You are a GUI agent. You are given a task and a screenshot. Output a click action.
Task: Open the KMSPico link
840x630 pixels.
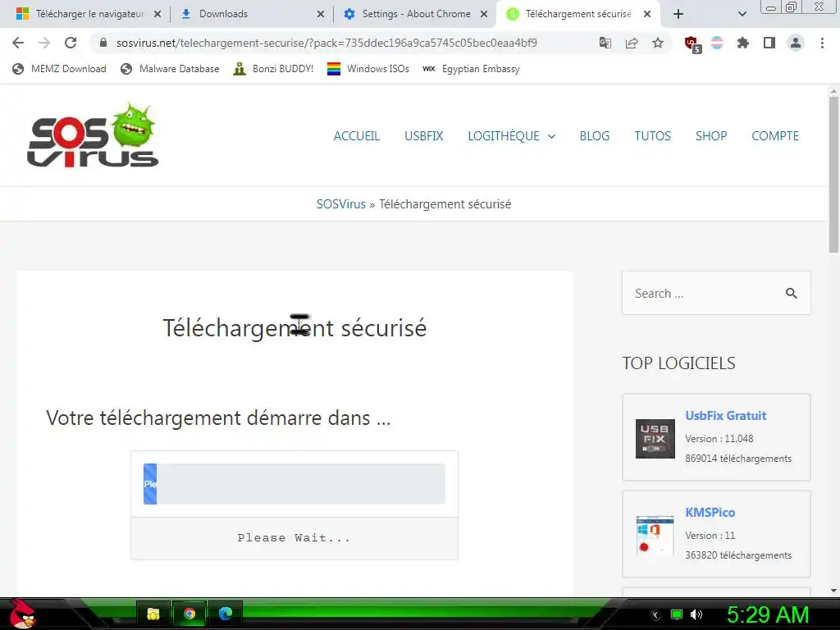point(710,513)
